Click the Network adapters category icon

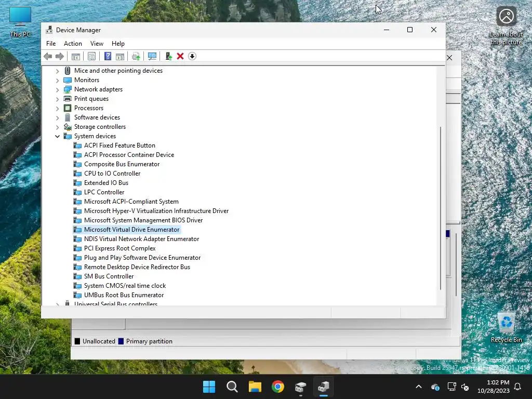(x=68, y=89)
